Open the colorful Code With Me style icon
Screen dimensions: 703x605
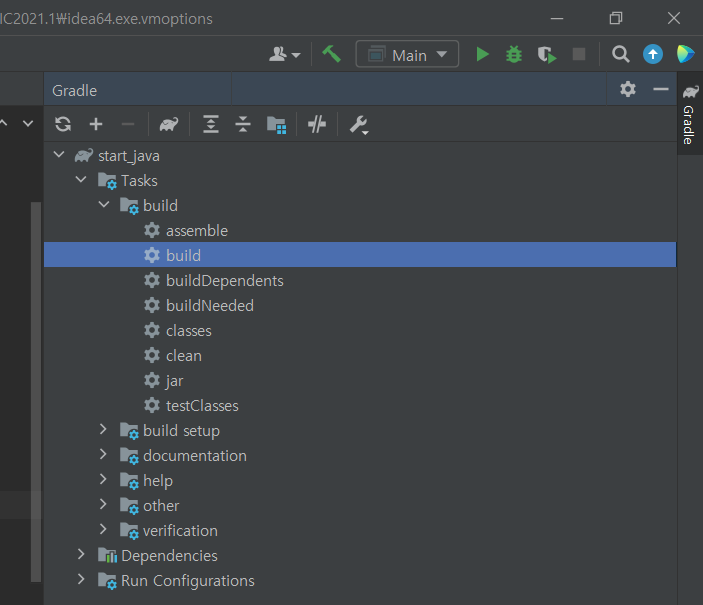(686, 54)
